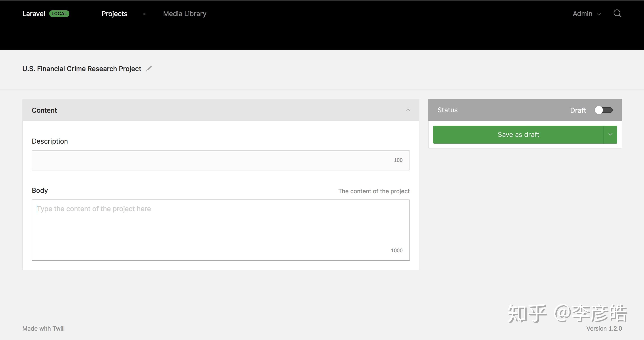644x340 pixels.
Task: Click the Version 1.2.0 footer text
Action: point(604,328)
